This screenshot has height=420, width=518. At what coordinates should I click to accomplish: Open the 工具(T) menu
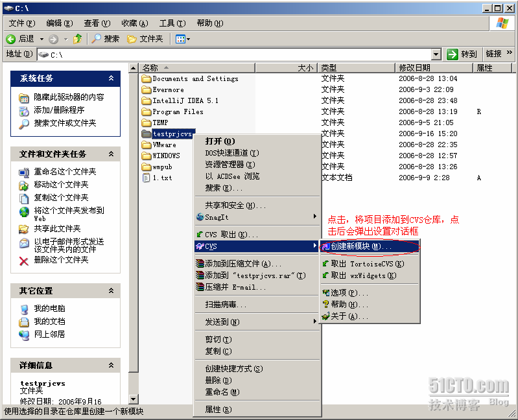(172, 23)
